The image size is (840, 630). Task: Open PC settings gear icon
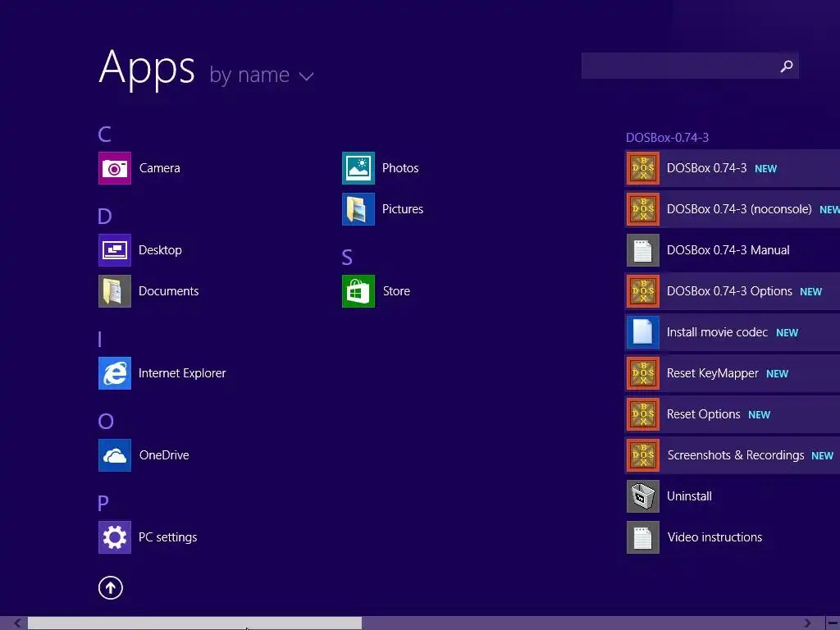115,537
